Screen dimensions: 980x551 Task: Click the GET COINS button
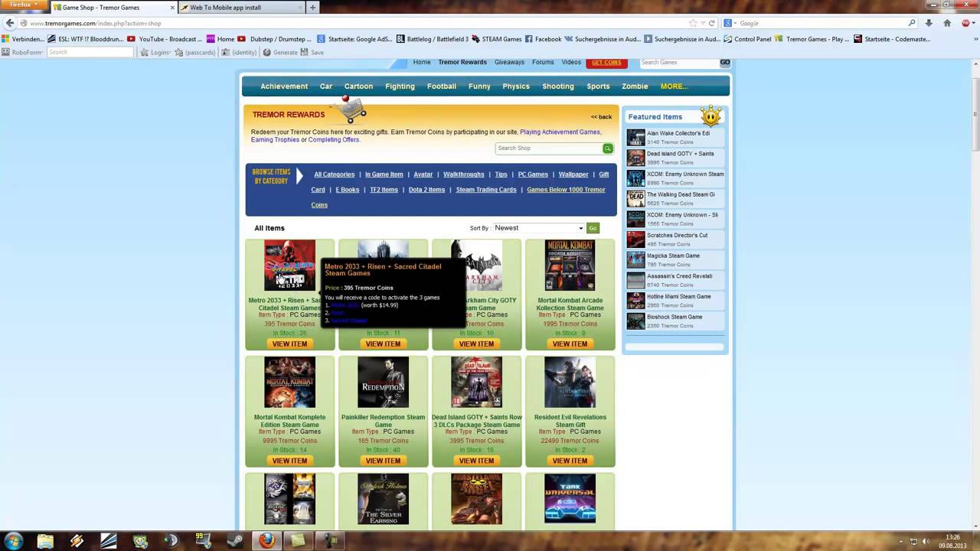click(606, 62)
